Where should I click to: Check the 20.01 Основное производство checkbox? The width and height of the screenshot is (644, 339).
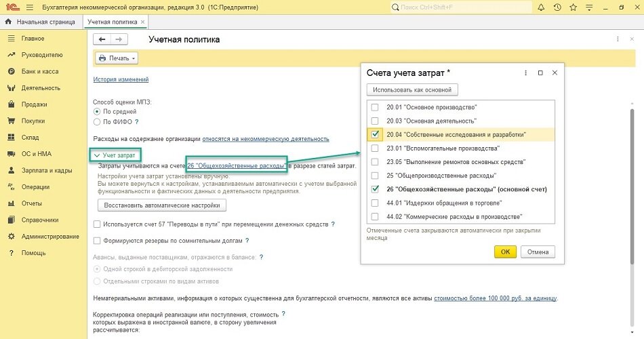375,107
